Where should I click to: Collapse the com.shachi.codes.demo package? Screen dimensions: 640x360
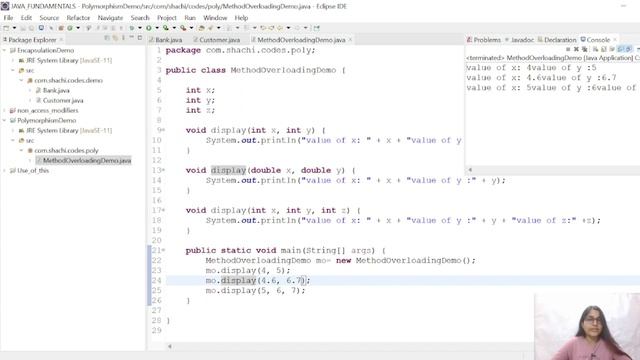pyautogui.click(x=21, y=80)
